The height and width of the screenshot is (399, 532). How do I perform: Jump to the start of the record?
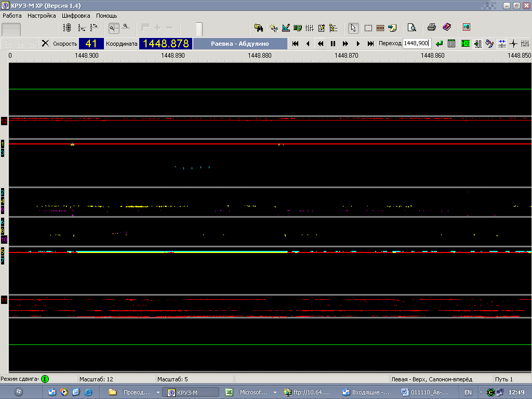(295, 44)
